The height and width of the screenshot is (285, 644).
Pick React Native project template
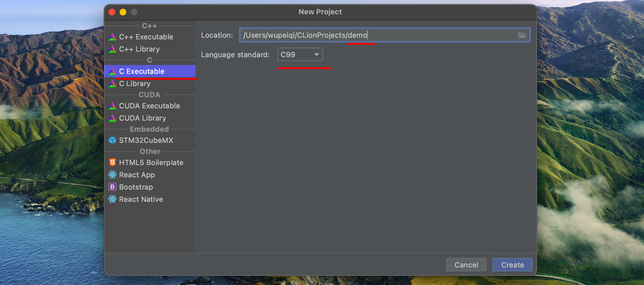141,199
